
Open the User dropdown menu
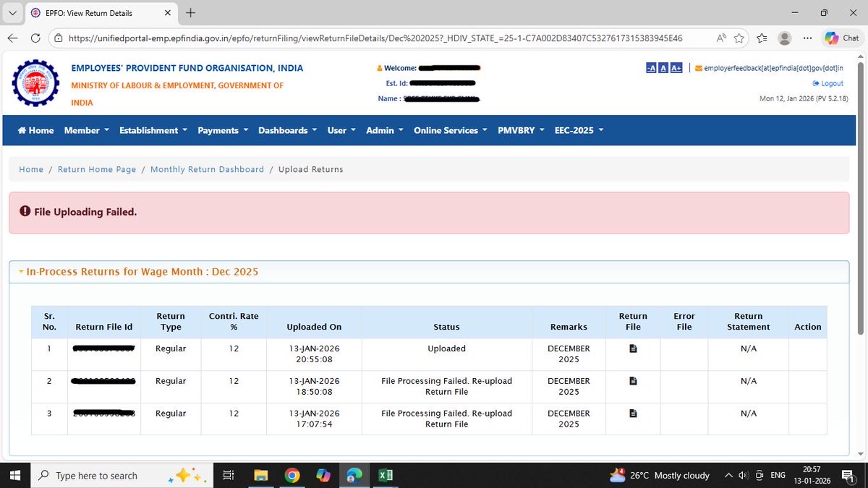coord(341,130)
